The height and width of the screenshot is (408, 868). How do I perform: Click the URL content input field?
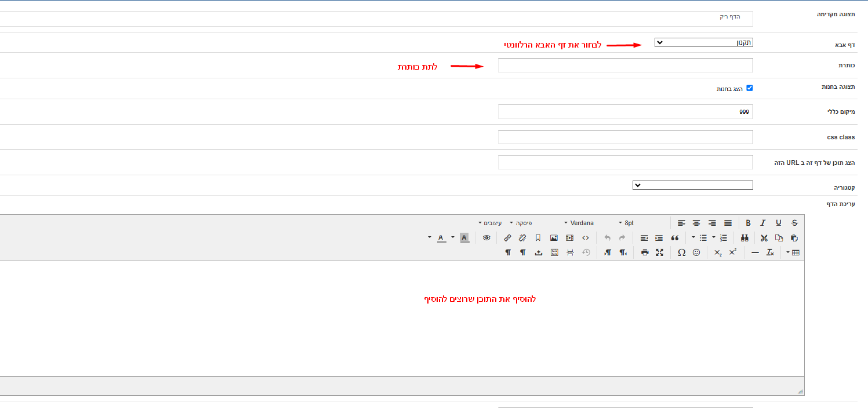(626, 162)
